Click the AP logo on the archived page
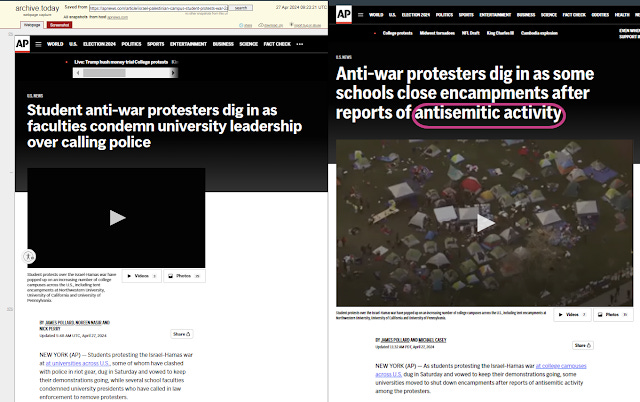 [22, 44]
